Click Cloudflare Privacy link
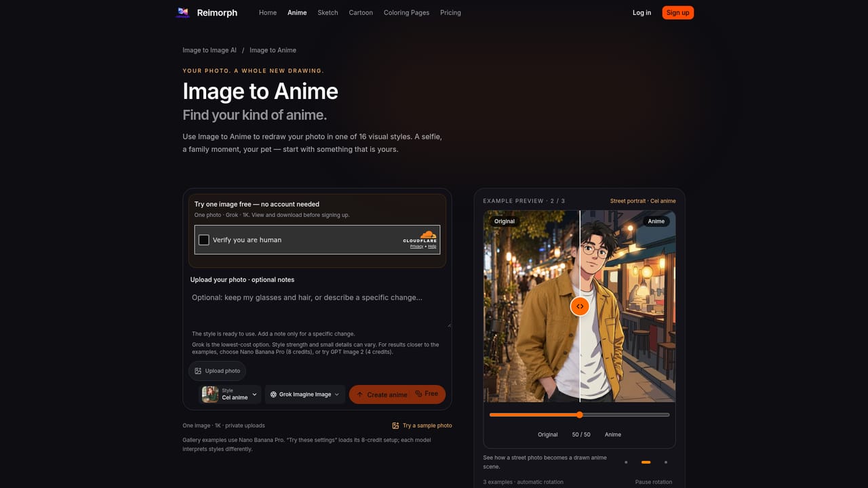This screenshot has height=488, width=868. coord(416,247)
